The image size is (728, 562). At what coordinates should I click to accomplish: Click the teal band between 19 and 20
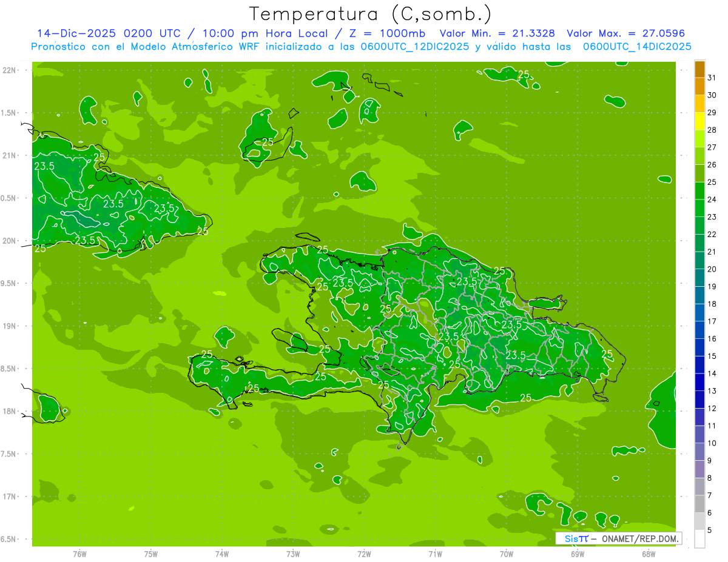click(699, 278)
